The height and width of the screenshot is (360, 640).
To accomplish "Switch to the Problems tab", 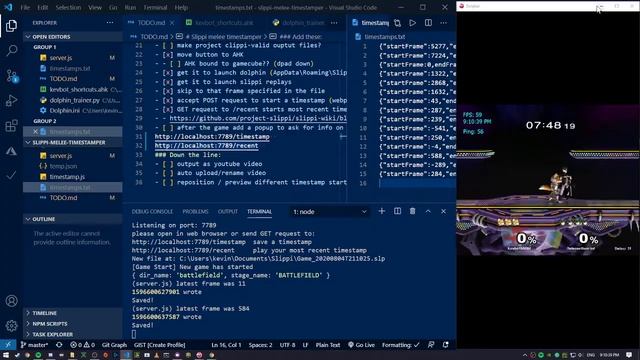I will pos(195,211).
